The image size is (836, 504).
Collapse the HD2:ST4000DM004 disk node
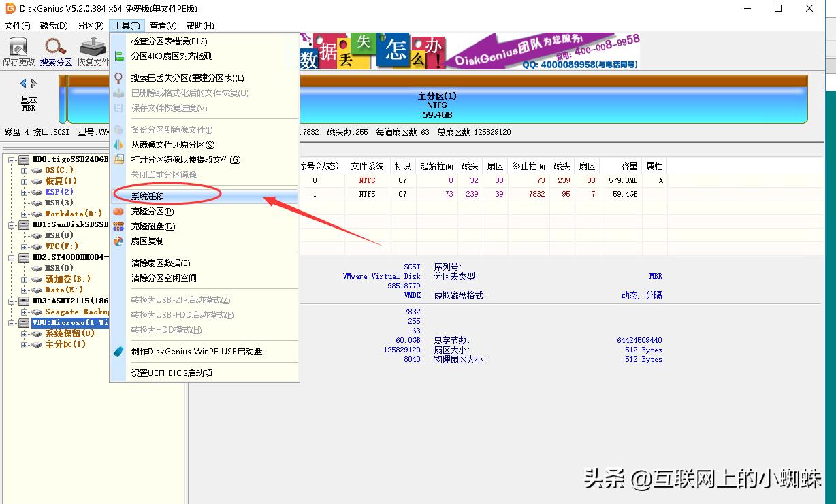point(11,258)
